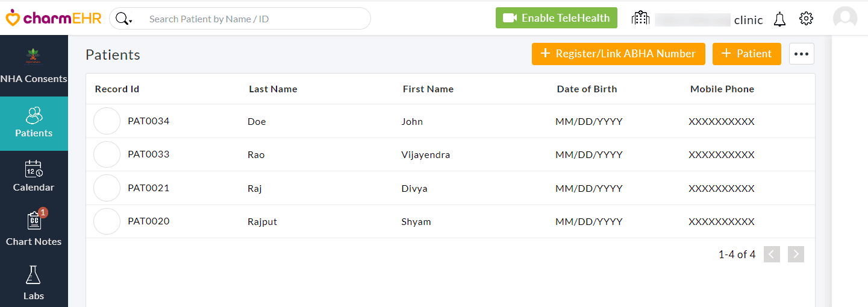Open the search options magnifier dropdown

123,19
